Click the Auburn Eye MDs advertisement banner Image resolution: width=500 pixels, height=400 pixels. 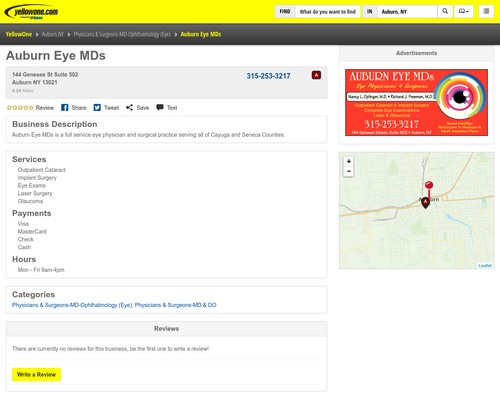pos(416,102)
